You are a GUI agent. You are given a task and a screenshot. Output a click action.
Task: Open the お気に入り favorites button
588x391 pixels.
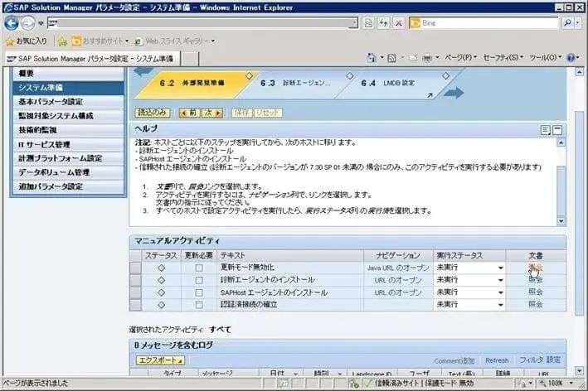click(27, 41)
